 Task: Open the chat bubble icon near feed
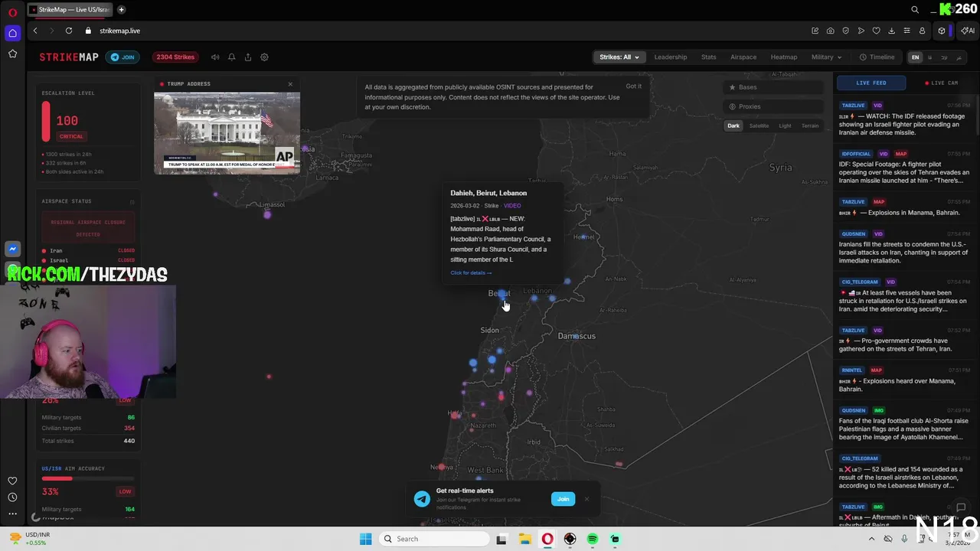[962, 507]
